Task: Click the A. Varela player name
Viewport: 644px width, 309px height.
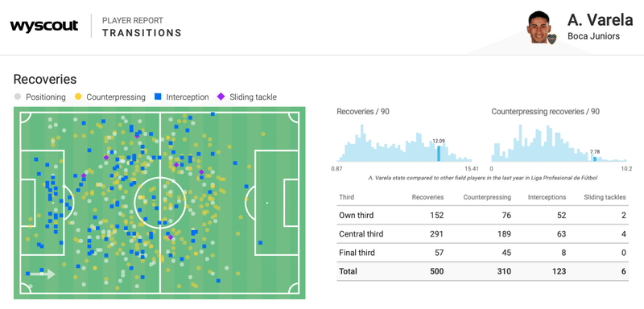Action: coord(598,19)
